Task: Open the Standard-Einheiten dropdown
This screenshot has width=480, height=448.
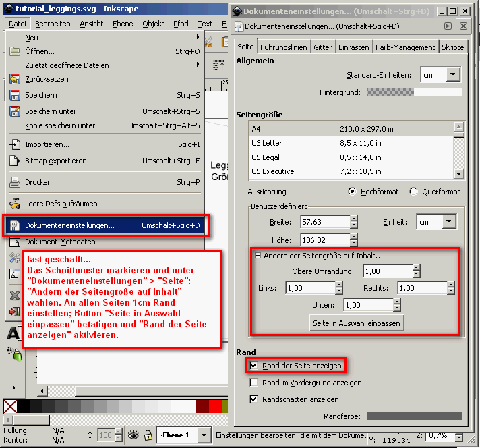Action: point(440,75)
